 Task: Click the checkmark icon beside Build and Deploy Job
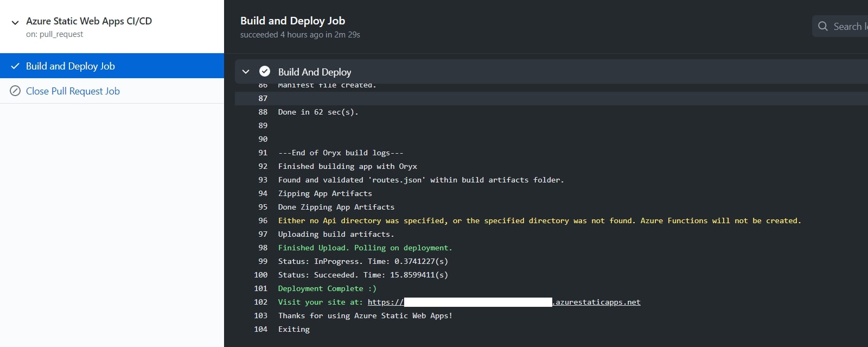tap(15, 66)
